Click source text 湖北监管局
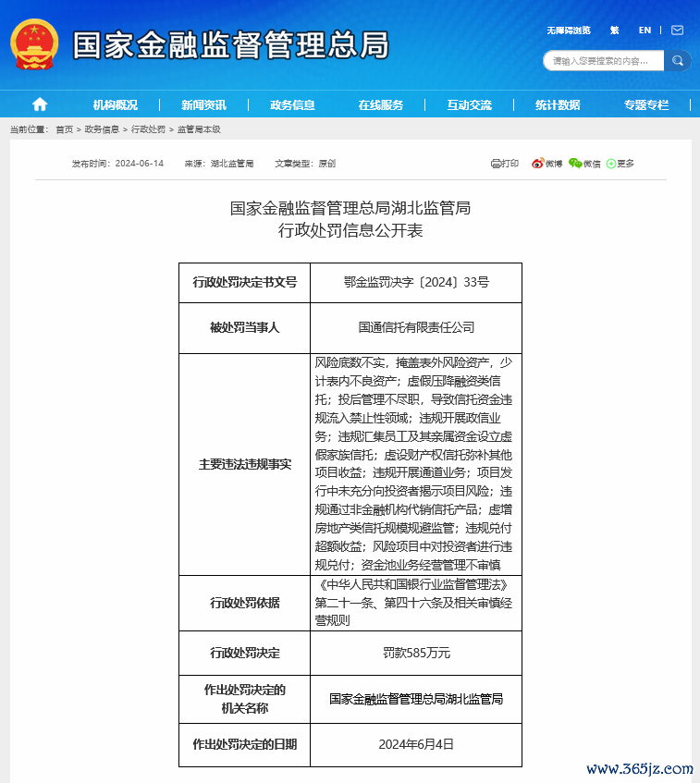Screen dimensions: 700x783 (232, 164)
